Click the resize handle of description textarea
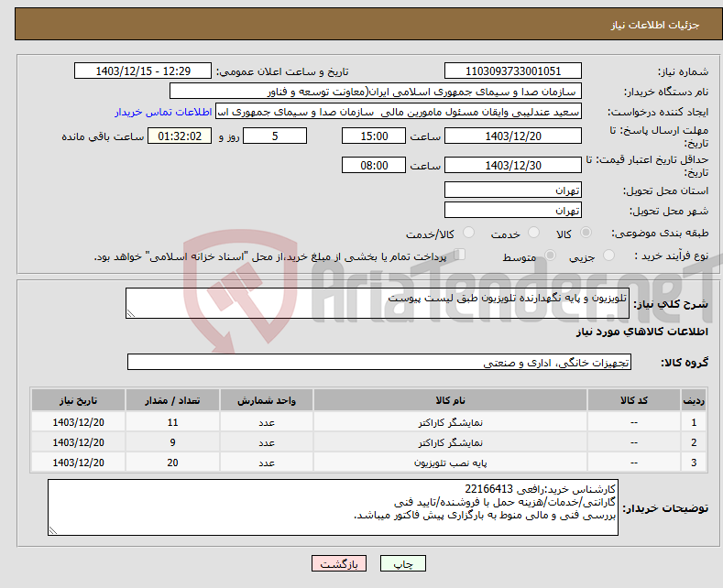The width and height of the screenshot is (723, 588). (131, 313)
